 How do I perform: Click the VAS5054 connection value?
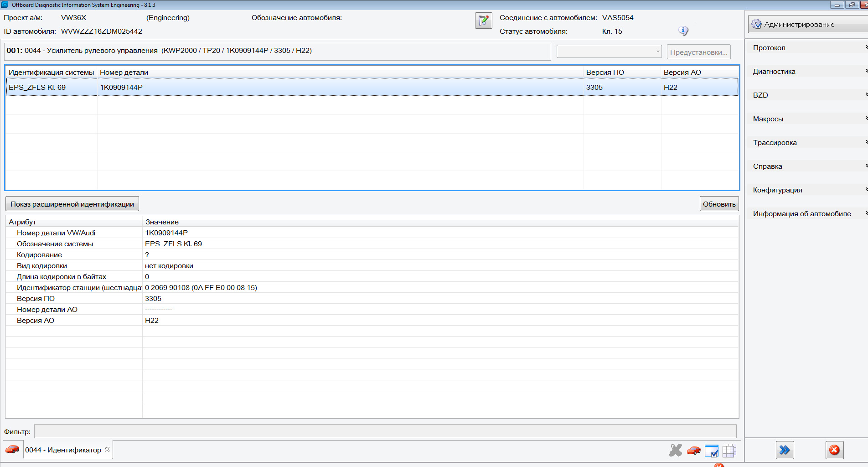pos(618,18)
